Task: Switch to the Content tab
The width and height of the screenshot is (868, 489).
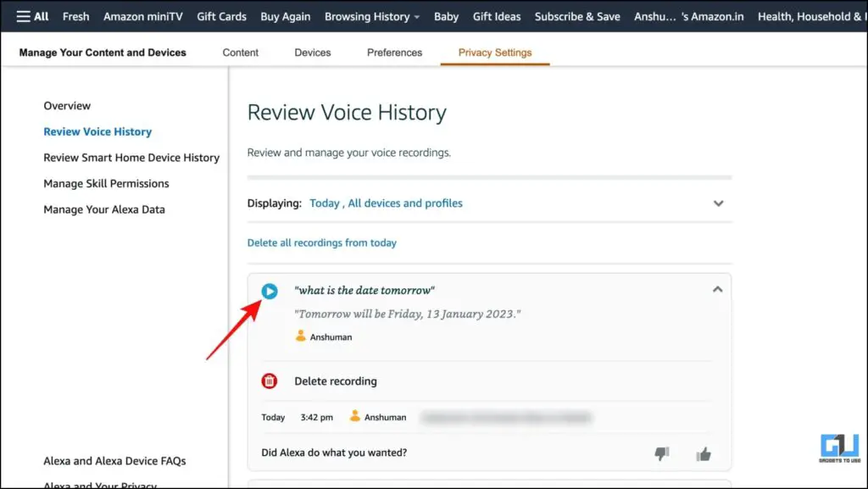Action: 240,53
